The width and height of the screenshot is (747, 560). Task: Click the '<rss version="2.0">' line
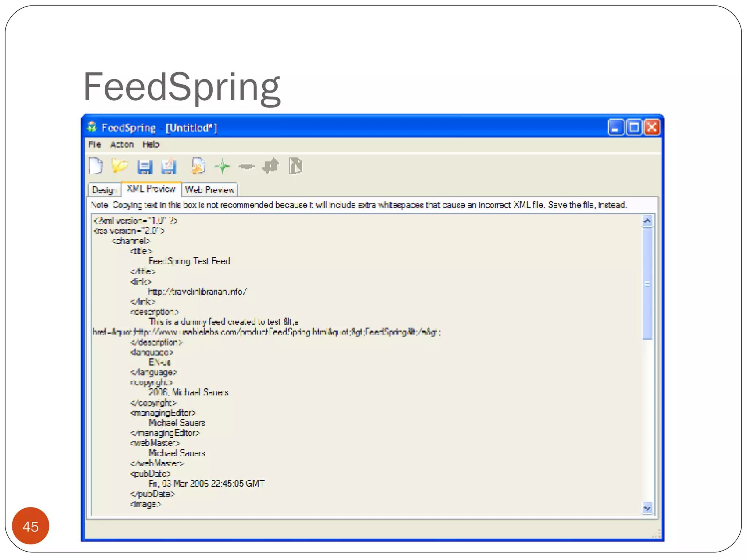[x=129, y=231]
